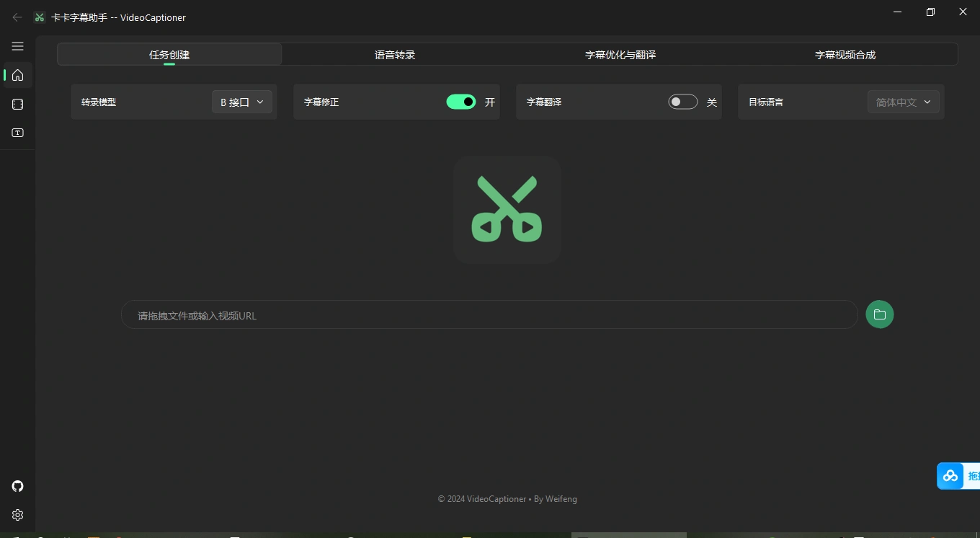Image resolution: width=980 pixels, height=538 pixels.
Task: Go to the Home sidebar icon
Action: tap(18, 75)
